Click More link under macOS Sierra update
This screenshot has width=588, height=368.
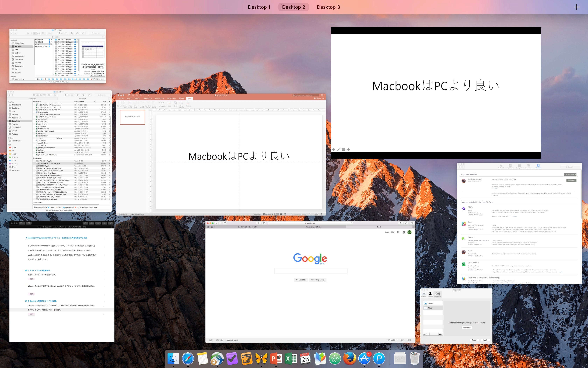point(495,189)
